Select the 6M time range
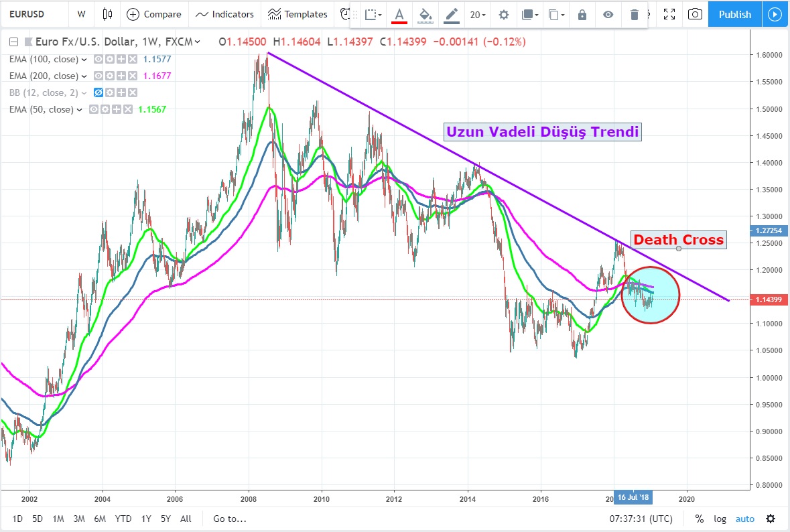The width and height of the screenshot is (790, 532). tap(99, 519)
